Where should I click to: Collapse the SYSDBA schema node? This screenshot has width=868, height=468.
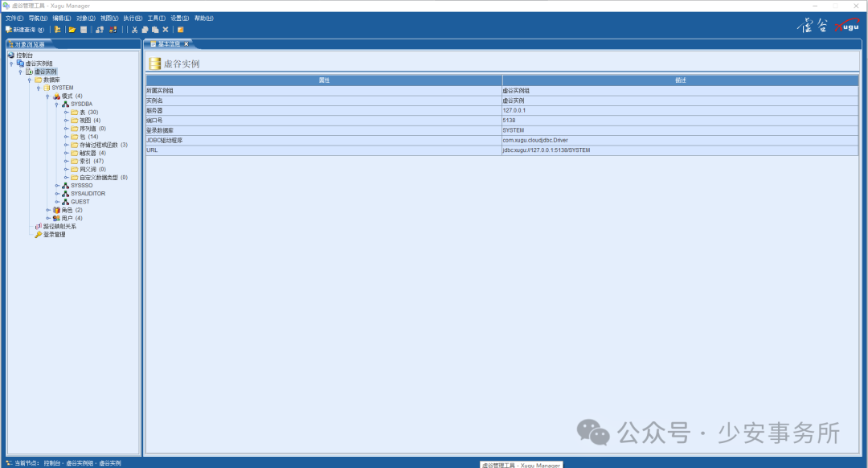(x=56, y=104)
